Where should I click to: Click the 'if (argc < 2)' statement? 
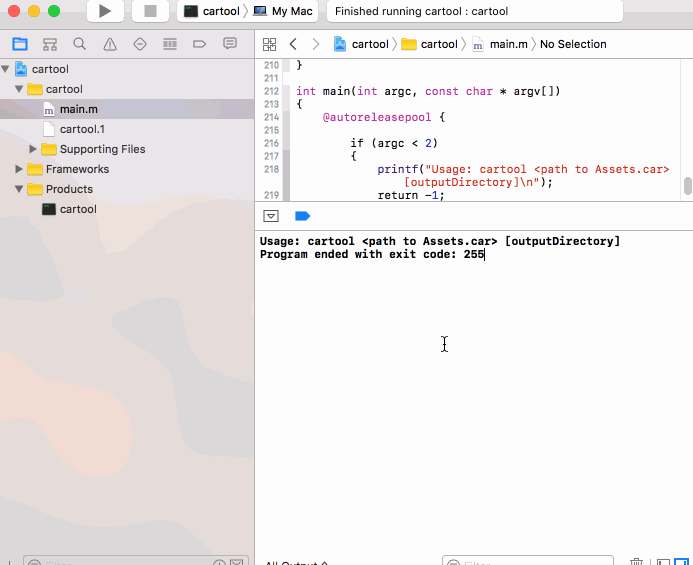coord(394,143)
